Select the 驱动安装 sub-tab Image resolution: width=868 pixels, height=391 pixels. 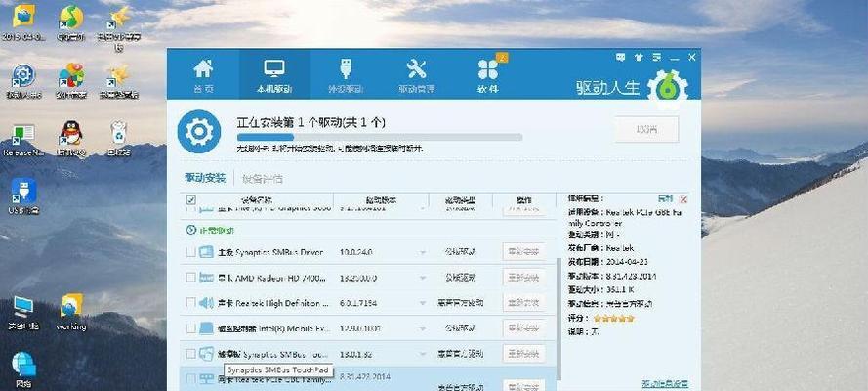point(205,178)
